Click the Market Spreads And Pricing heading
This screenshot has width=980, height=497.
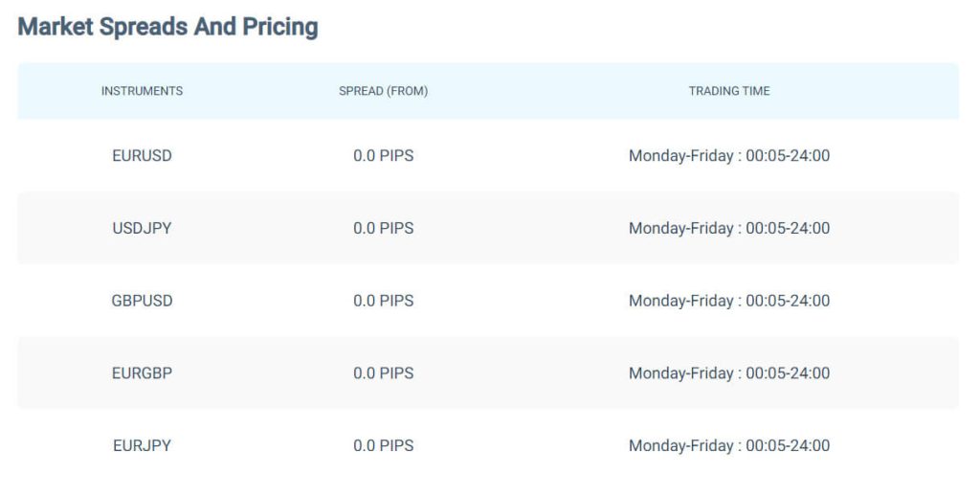tap(168, 27)
